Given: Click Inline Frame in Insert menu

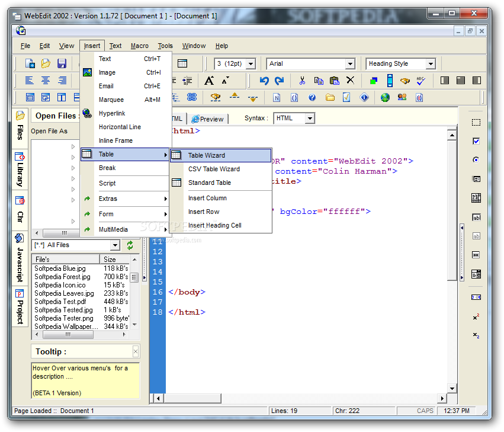Looking at the screenshot, I should 125,140.
